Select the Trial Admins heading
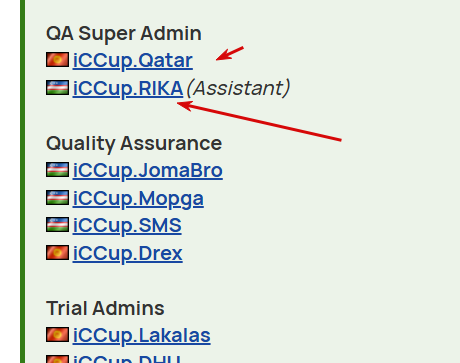This screenshot has width=460, height=363. click(105, 308)
